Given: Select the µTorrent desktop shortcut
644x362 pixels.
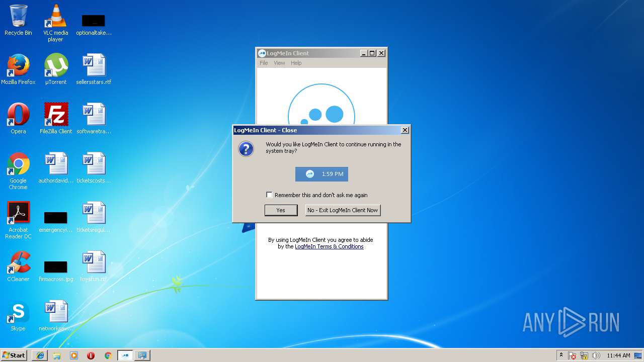Looking at the screenshot, I should click(55, 69).
